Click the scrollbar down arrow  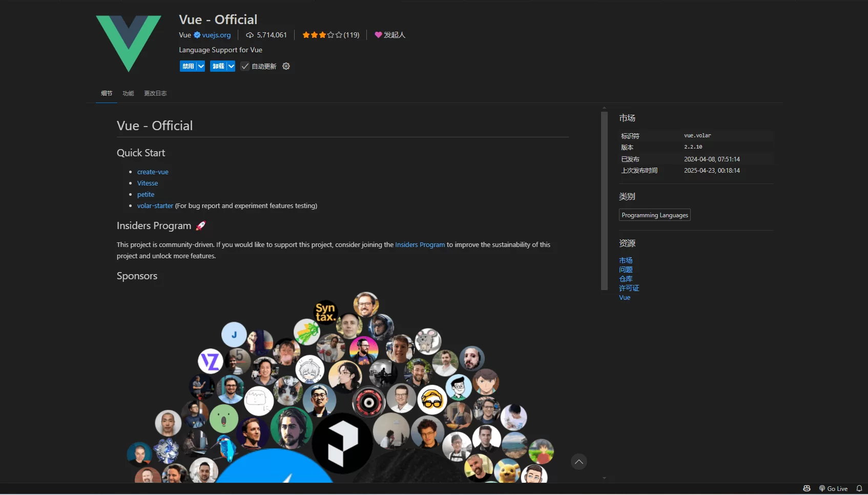coord(604,478)
